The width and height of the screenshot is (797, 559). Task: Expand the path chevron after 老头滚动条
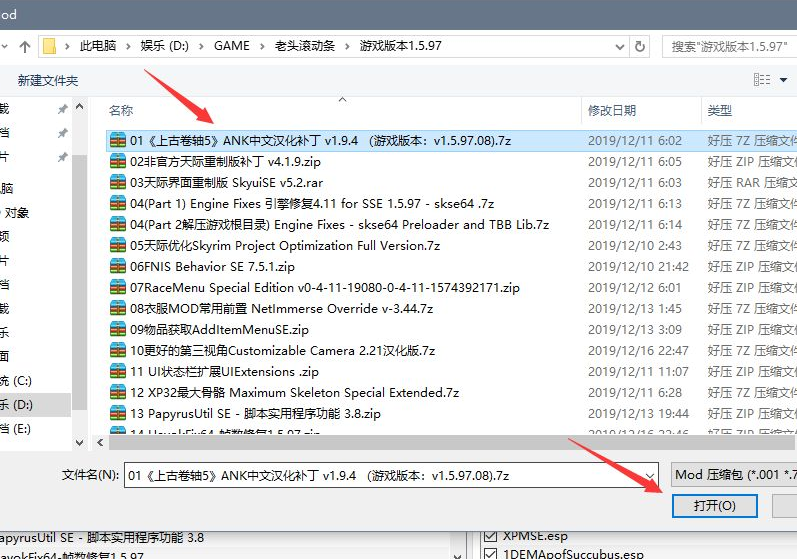point(347,46)
